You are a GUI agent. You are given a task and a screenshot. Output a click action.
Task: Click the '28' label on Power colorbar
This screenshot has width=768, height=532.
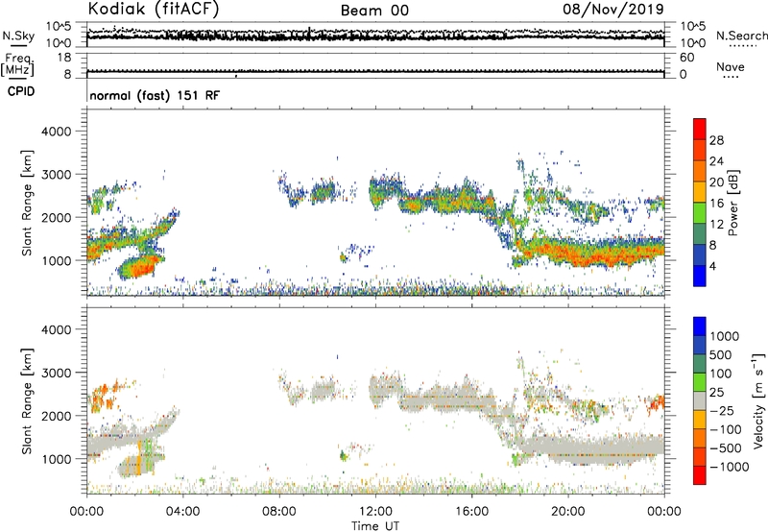coord(716,140)
